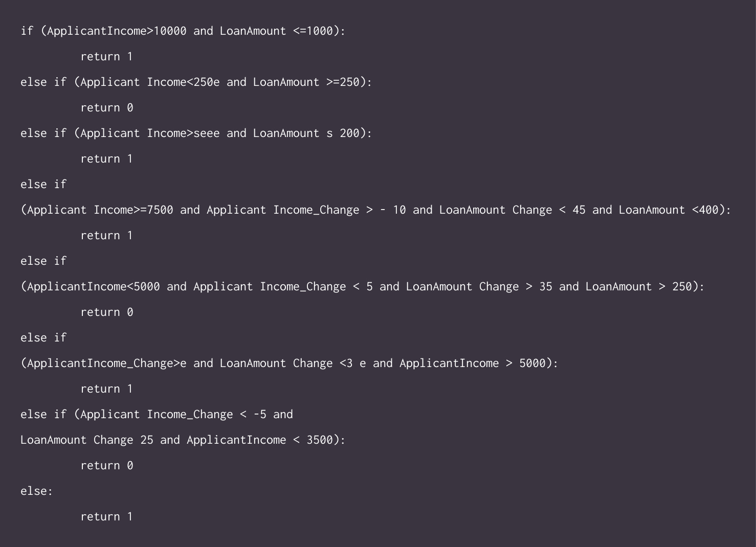This screenshot has height=547, width=756.
Task: Click the 'Income>seee' condition line
Action: click(196, 133)
